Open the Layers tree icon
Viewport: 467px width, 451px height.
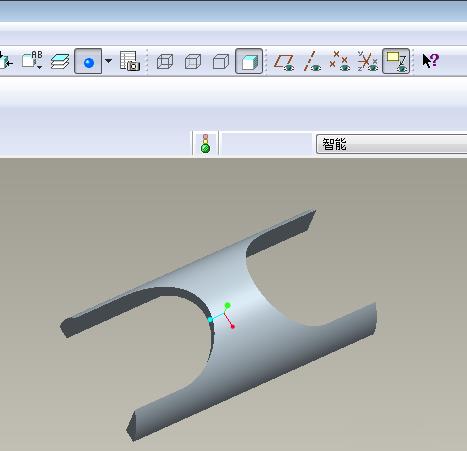click(x=60, y=61)
